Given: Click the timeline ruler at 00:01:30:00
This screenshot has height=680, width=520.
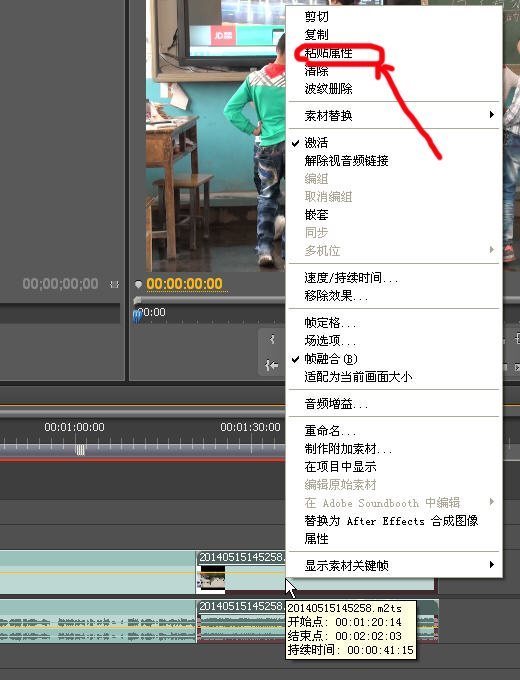Looking at the screenshot, I should point(250,427).
